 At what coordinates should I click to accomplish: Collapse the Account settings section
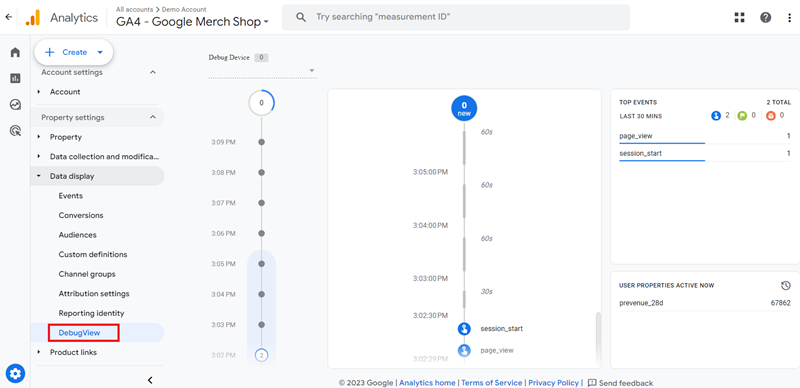(x=153, y=72)
